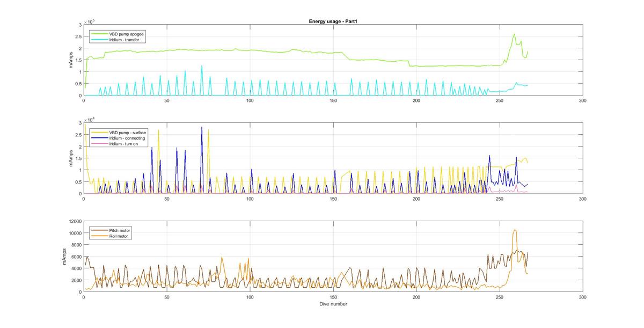Select the 'Iridium - connecting' legend label
The image size is (644, 328).
(x=127, y=138)
